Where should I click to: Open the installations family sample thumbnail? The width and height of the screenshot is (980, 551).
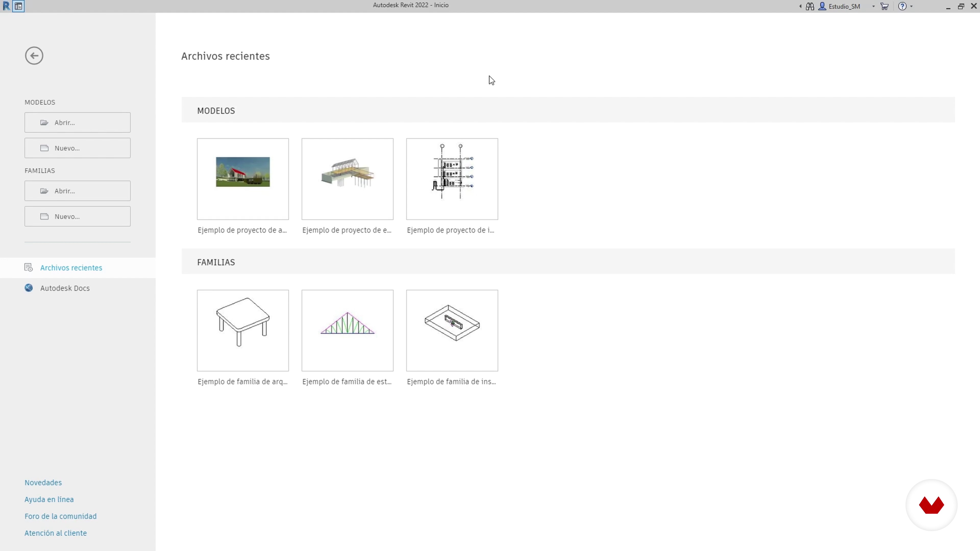(x=452, y=330)
